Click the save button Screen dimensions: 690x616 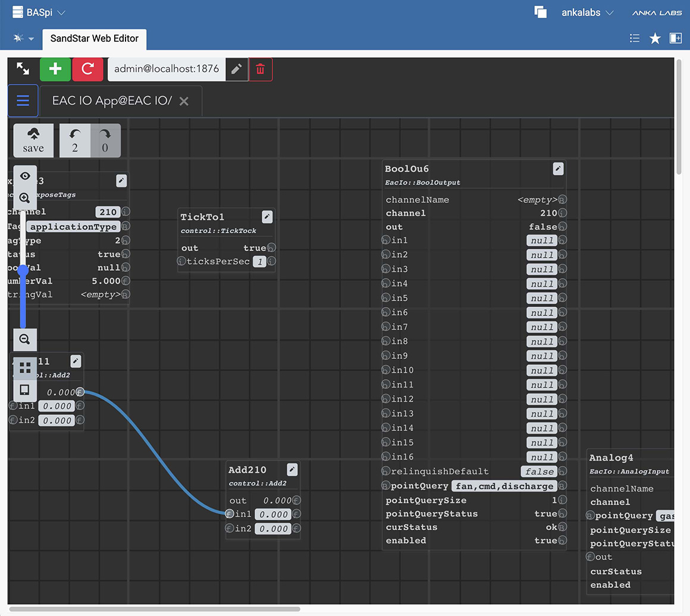pyautogui.click(x=33, y=141)
